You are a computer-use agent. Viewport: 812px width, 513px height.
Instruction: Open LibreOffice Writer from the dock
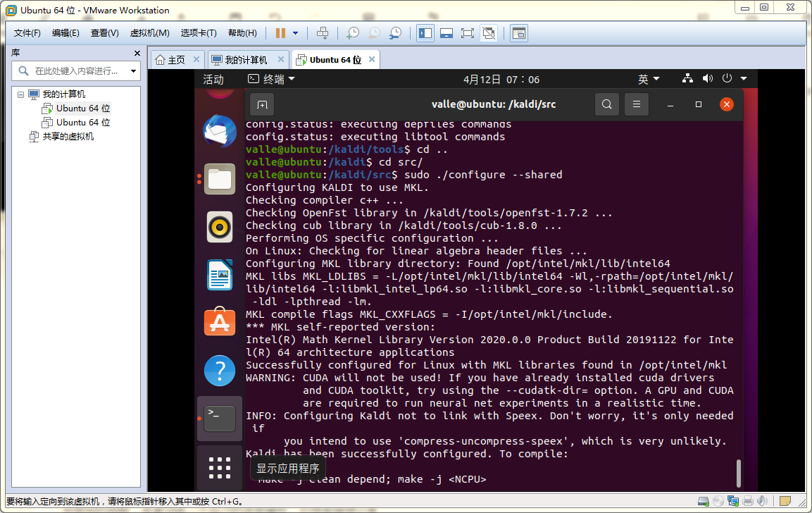pos(220,275)
